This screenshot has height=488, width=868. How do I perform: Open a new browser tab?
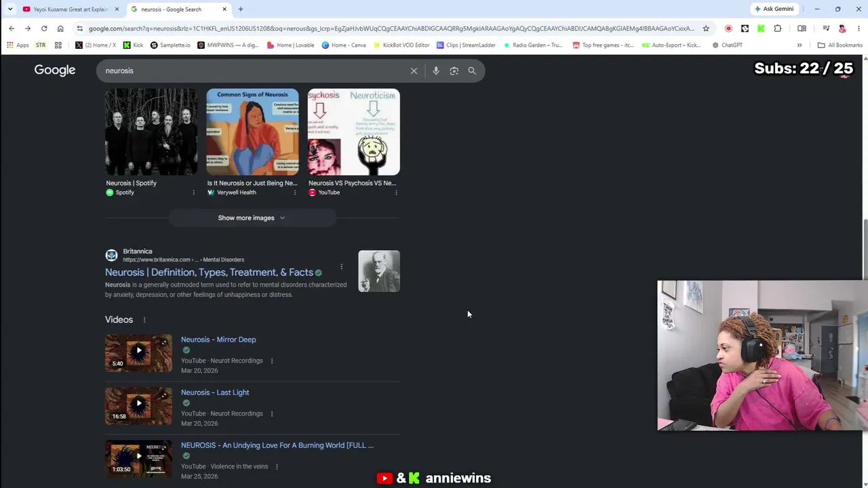[x=240, y=9]
